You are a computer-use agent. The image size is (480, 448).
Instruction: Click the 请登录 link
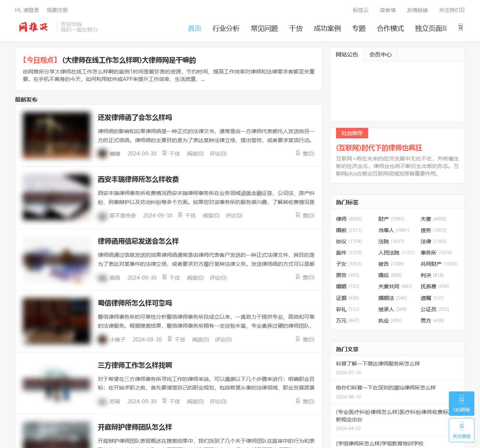click(31, 10)
